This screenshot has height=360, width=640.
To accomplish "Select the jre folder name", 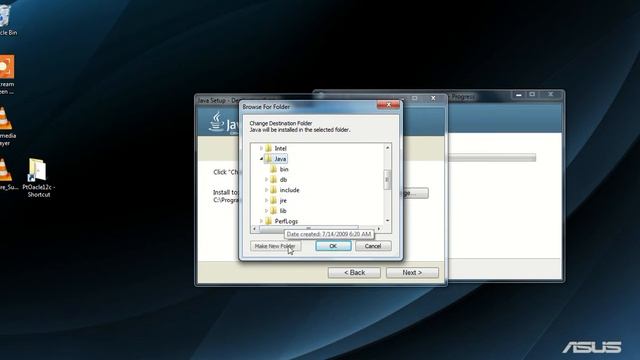I will point(283,200).
